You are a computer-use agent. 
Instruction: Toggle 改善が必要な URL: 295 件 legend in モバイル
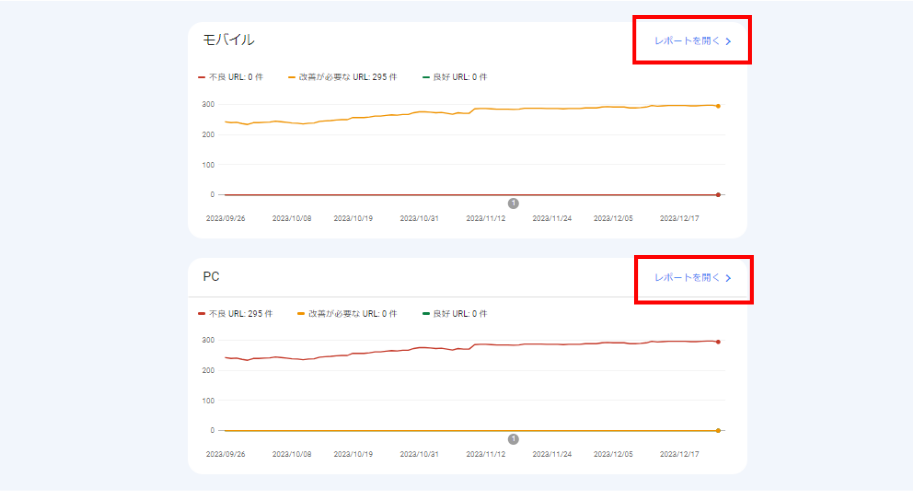tap(342, 78)
